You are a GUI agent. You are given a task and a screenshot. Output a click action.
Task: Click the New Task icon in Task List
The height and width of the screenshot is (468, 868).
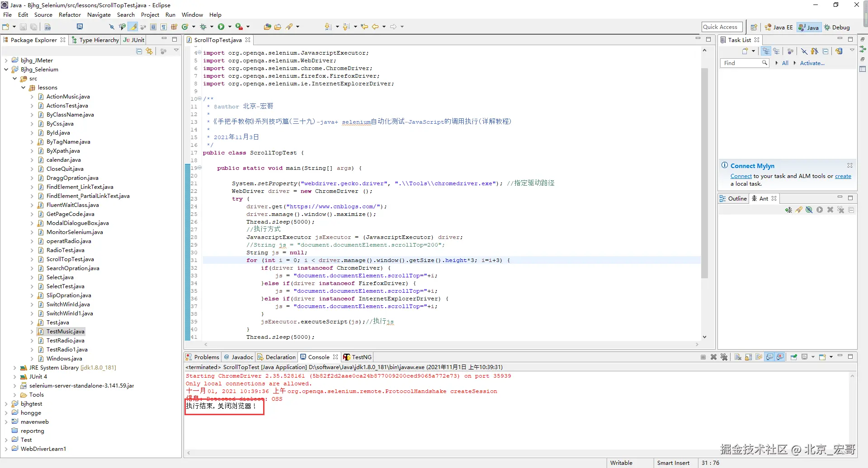(x=745, y=51)
